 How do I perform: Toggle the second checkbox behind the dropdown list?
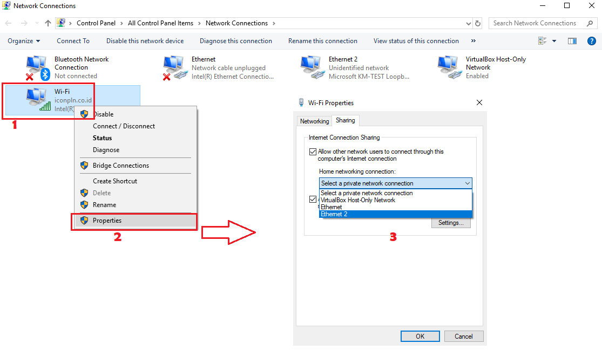click(313, 199)
